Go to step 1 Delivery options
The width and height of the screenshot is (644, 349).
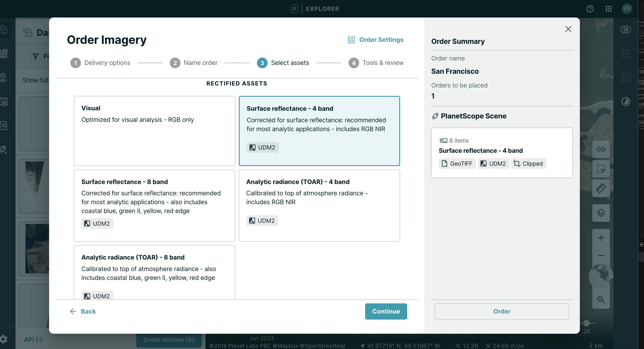(100, 63)
